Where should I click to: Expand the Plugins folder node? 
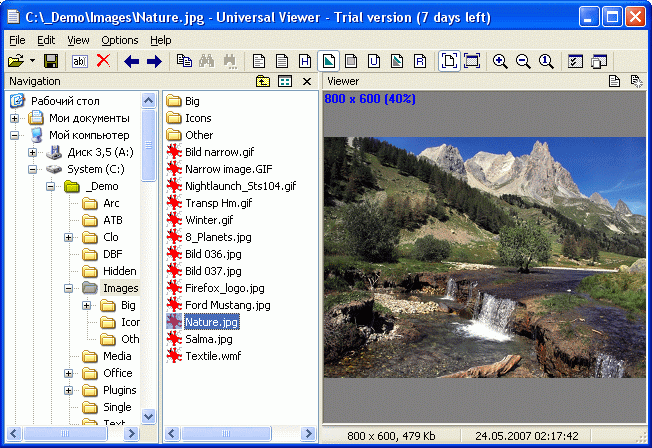coord(69,391)
